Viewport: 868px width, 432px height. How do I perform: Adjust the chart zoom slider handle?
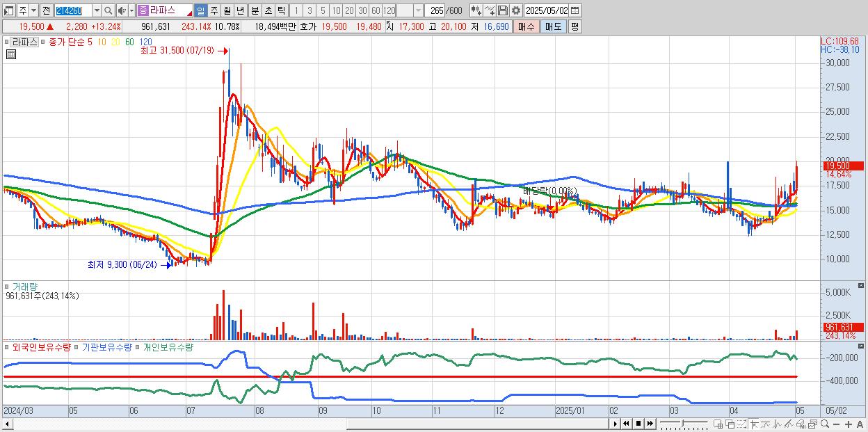coord(683,422)
